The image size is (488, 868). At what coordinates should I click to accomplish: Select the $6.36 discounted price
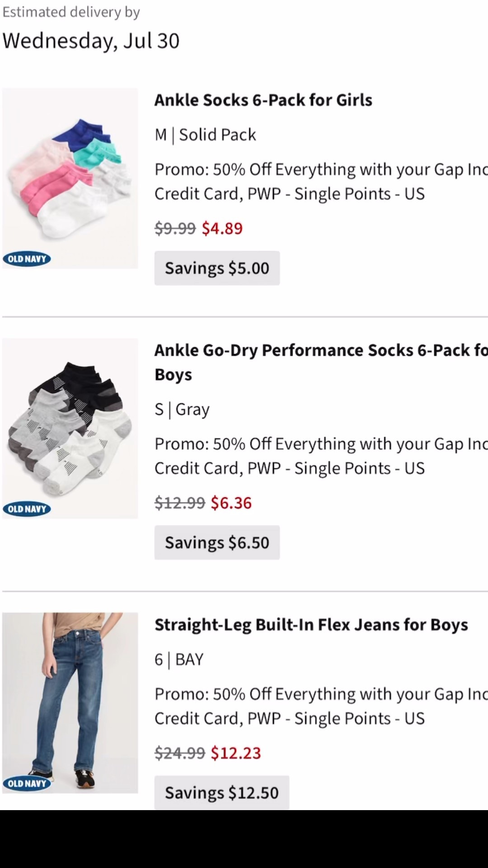[231, 502]
